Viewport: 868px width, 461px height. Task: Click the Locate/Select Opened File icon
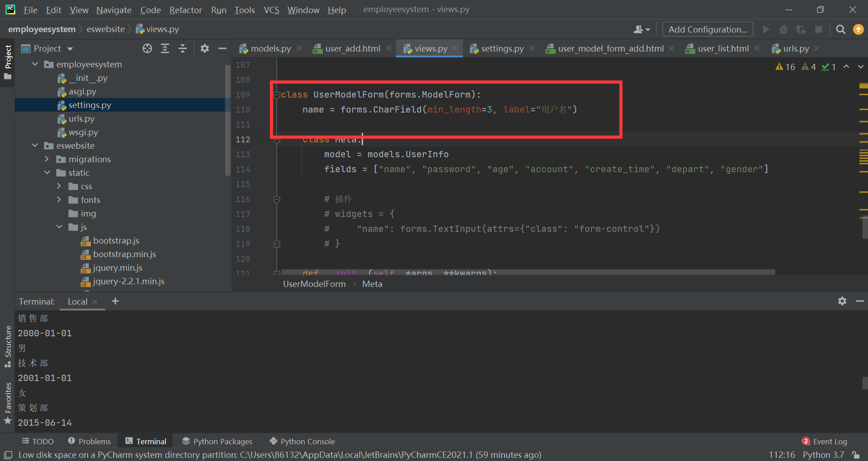147,48
